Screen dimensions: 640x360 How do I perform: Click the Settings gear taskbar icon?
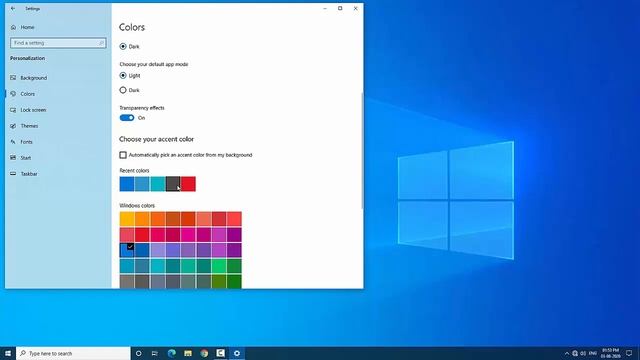[237, 353]
